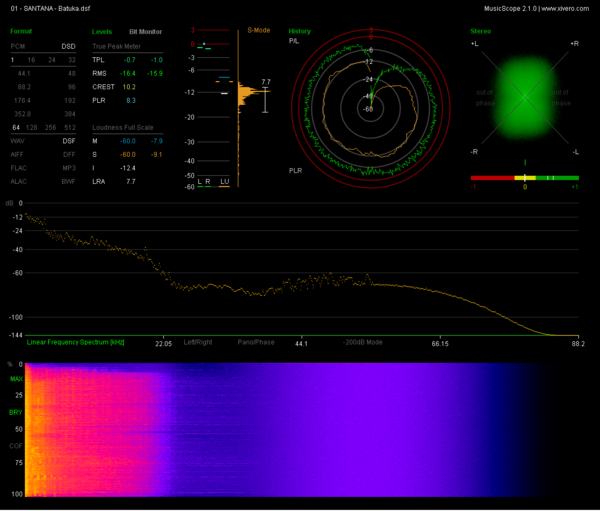Screen dimensions: 600x511
Task: Click the file title SANTANA Batuka.dsf
Action: pos(50,8)
